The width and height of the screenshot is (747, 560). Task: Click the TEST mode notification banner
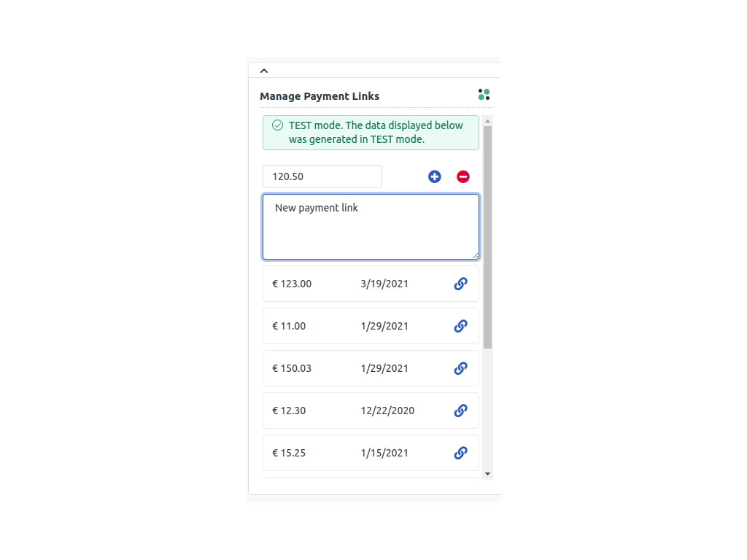[x=371, y=132]
